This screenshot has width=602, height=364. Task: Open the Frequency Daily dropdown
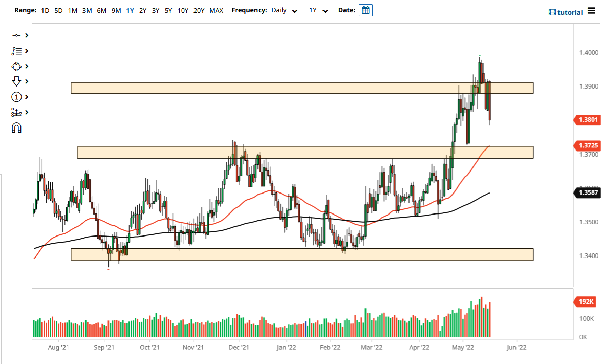(x=284, y=10)
